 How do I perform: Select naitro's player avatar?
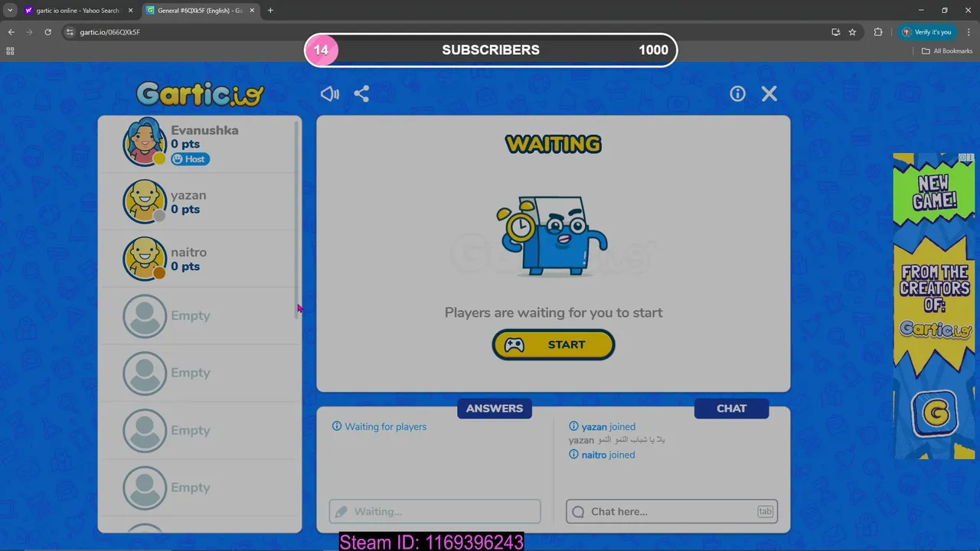point(145,258)
